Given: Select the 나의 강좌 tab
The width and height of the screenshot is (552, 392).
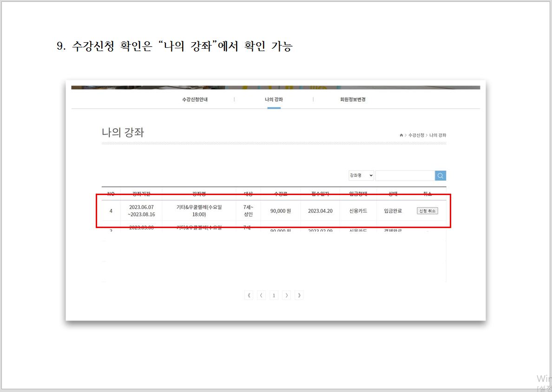Looking at the screenshot, I should click(274, 99).
